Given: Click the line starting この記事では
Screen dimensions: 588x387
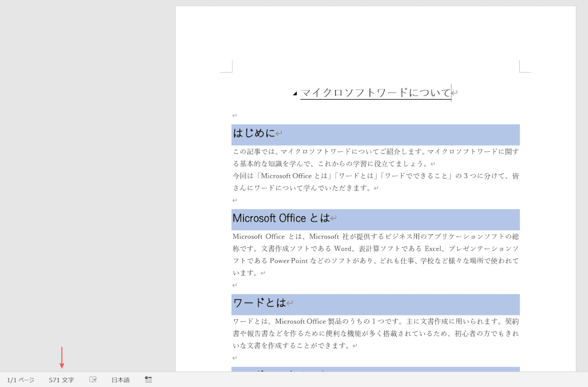Looking at the screenshot, I should pyautogui.click(x=376, y=151).
